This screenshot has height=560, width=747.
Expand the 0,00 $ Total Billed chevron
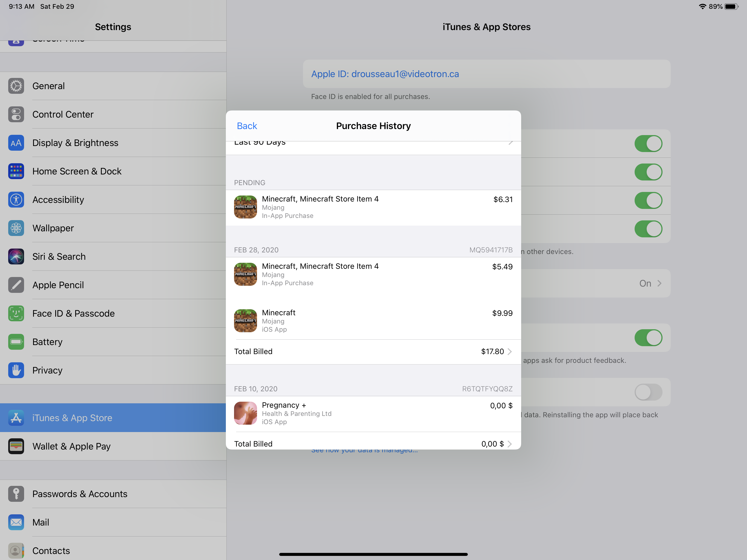coord(509,444)
